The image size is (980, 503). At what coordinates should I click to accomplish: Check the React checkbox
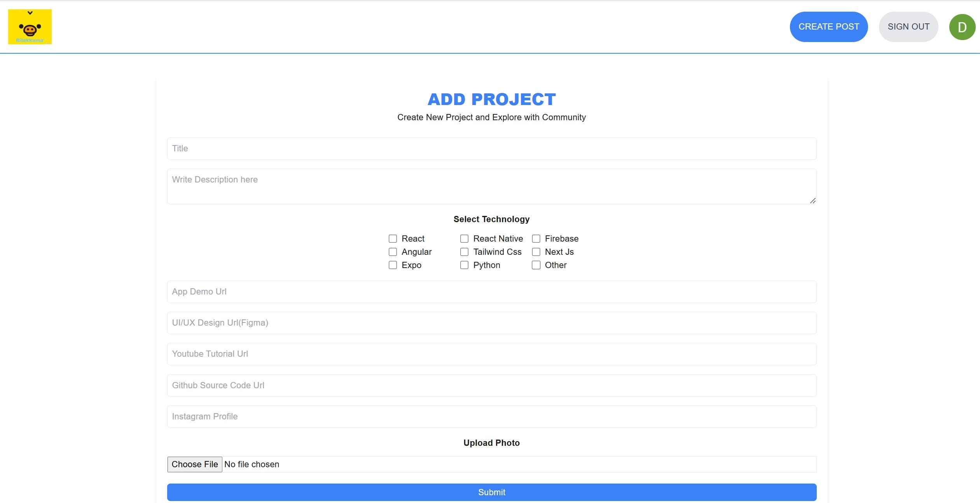pyautogui.click(x=393, y=238)
